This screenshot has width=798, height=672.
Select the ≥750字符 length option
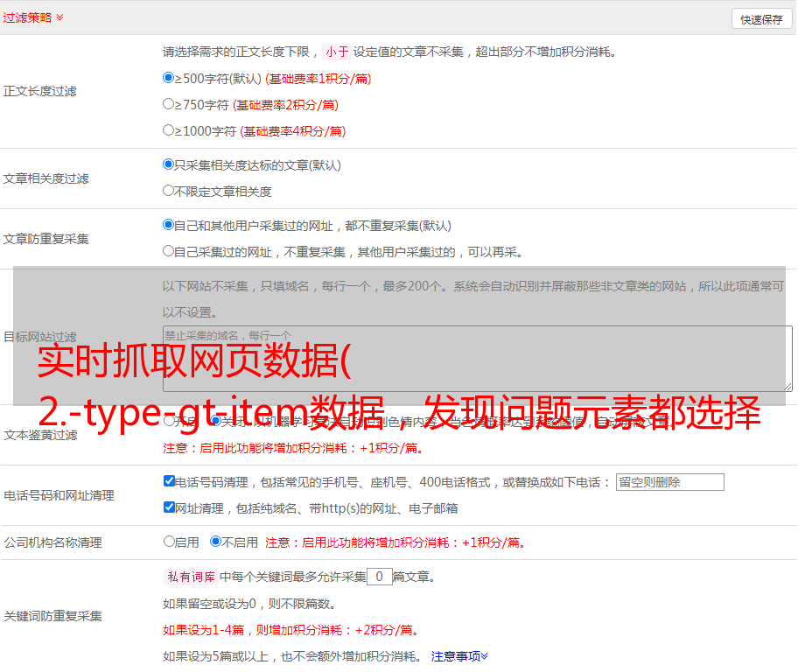(x=168, y=104)
